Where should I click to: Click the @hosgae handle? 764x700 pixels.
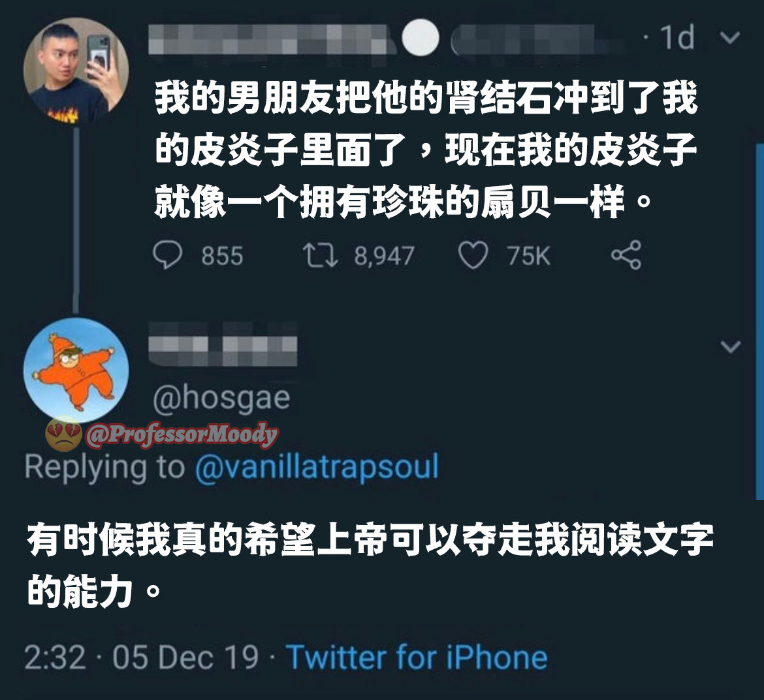pos(222,398)
